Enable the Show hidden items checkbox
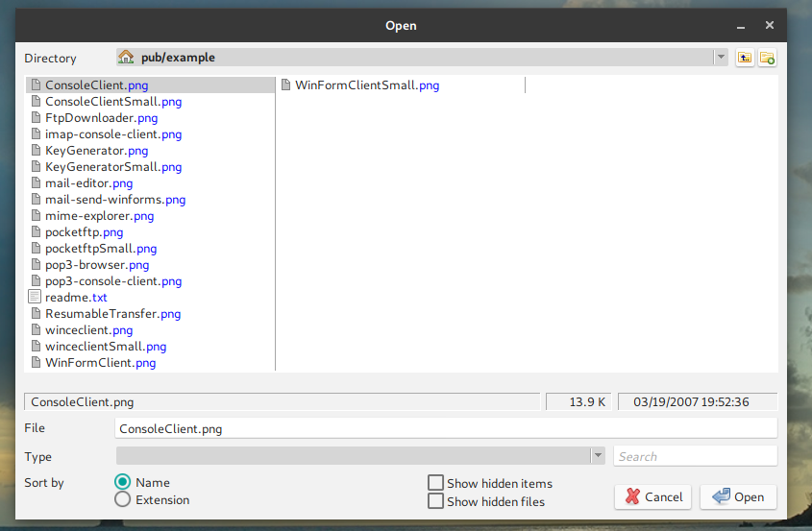The height and width of the screenshot is (531, 812). click(x=435, y=483)
